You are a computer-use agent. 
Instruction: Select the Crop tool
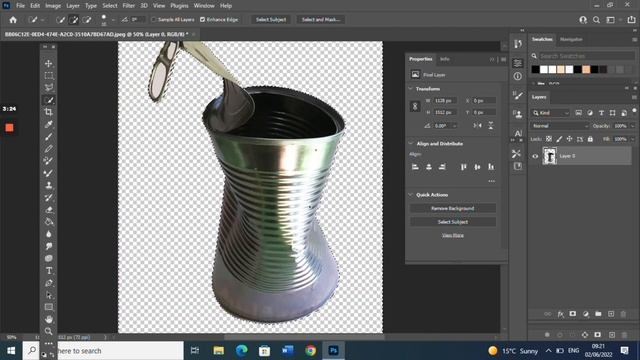pyautogui.click(x=49, y=112)
